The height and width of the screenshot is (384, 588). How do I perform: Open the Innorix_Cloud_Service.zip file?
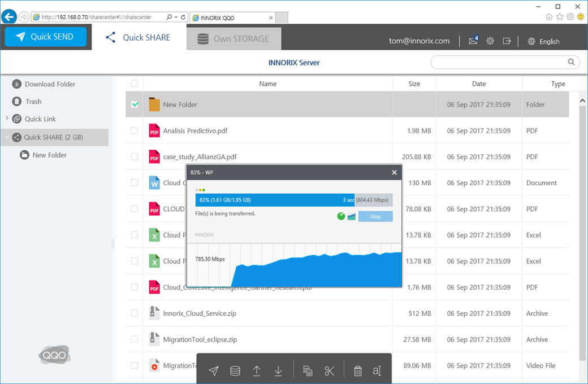(x=200, y=313)
